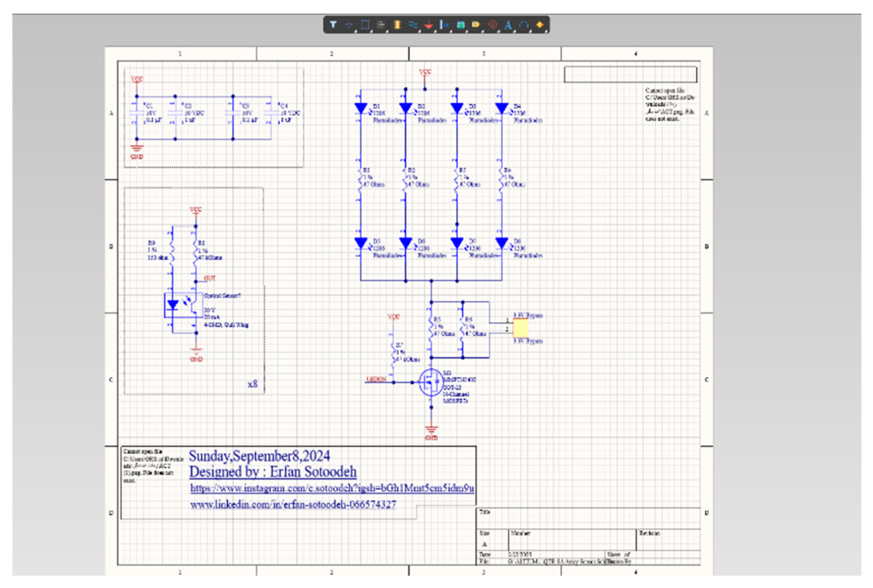
Task: Select the measurement probe tool icon
Action: 444,25
